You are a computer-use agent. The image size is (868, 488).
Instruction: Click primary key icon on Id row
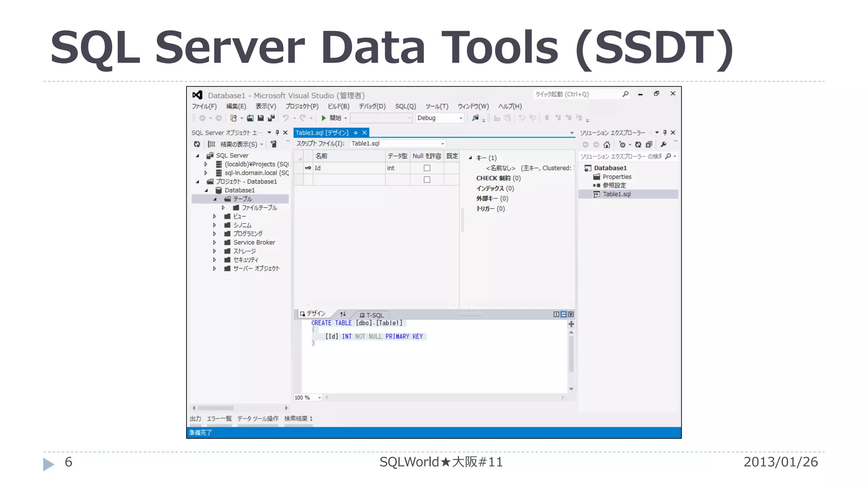308,168
